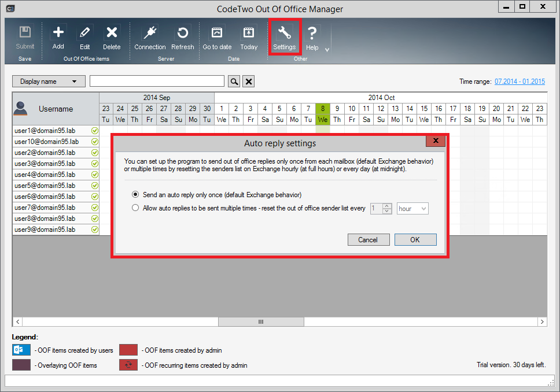560x392 pixels.
Task: Click the 2014 Oct month header
Action: (x=381, y=98)
